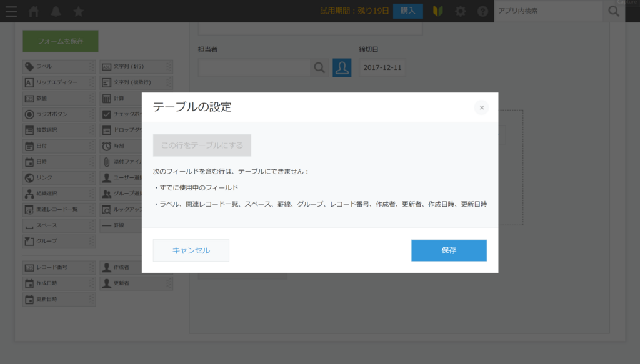This screenshot has width=640, height=364.
Task: Select the 作成者 field item
Action: pyautogui.click(x=121, y=267)
